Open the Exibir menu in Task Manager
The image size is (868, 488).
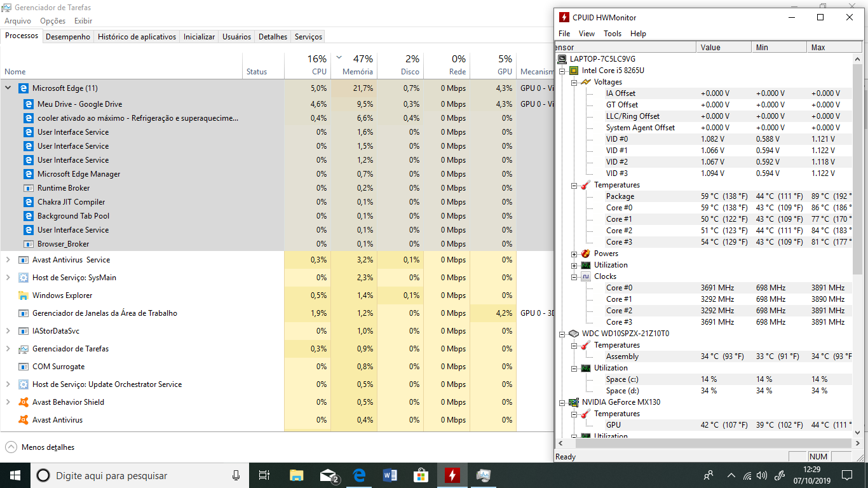tap(83, 21)
